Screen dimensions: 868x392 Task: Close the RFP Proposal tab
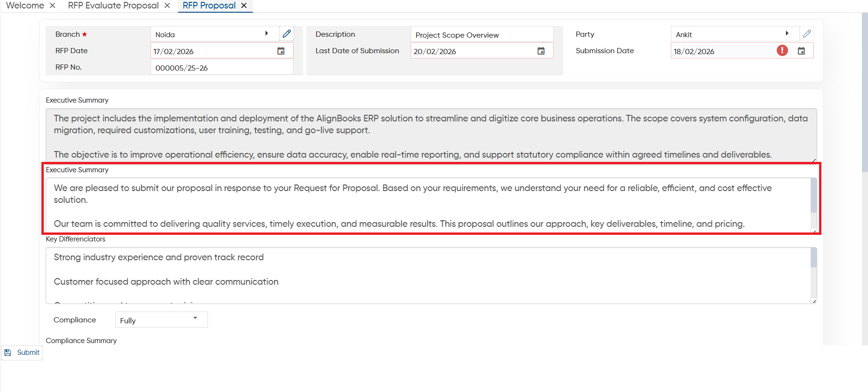click(244, 6)
